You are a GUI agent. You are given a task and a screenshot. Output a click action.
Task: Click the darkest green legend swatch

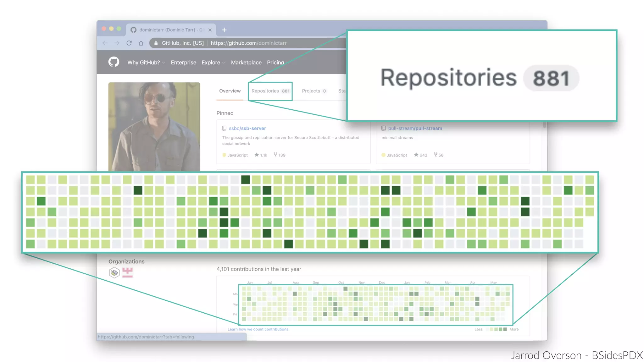coord(505,329)
